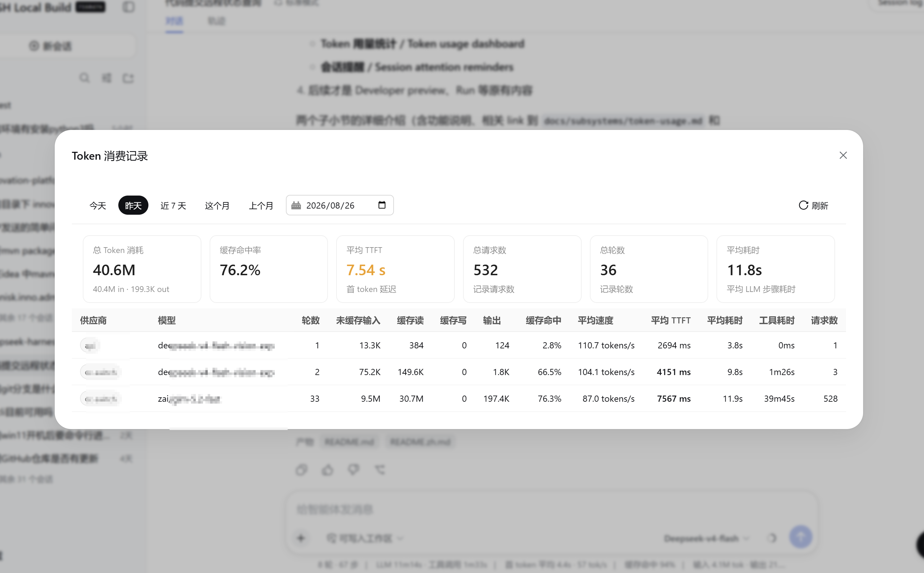Click the 197.4K output cell

point(496,399)
